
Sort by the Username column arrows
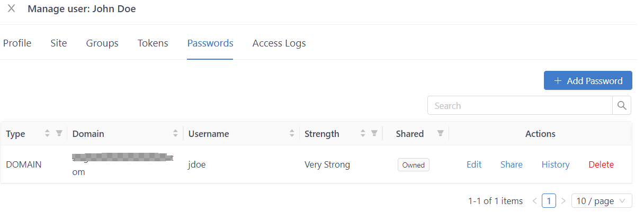coord(292,134)
